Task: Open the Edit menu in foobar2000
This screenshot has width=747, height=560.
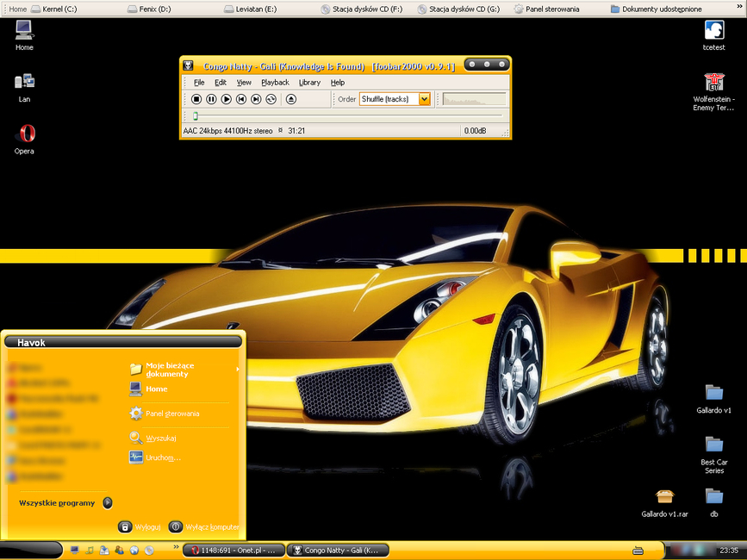Action: [x=220, y=83]
